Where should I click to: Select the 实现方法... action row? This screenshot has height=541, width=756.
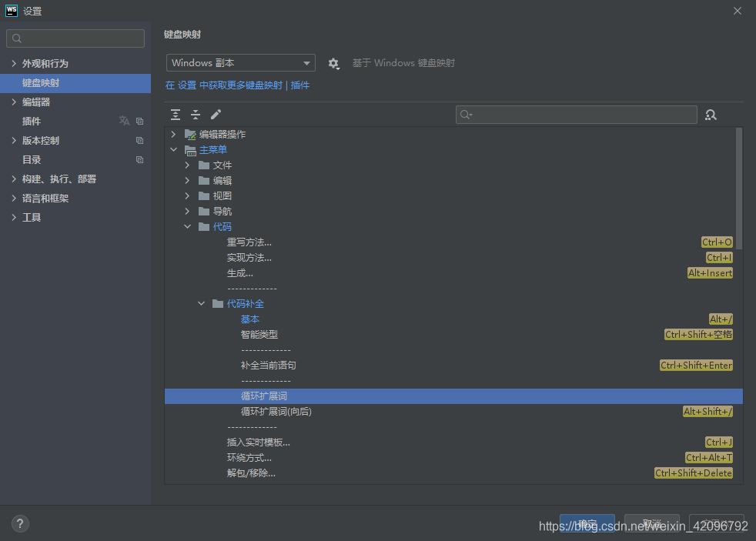[x=453, y=258]
